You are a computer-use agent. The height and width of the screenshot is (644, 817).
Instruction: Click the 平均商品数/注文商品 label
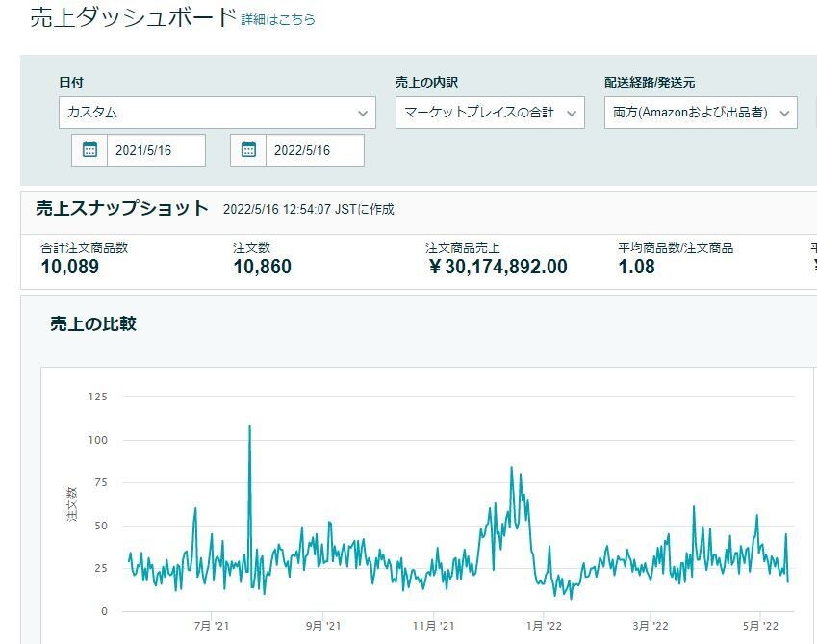tap(676, 247)
